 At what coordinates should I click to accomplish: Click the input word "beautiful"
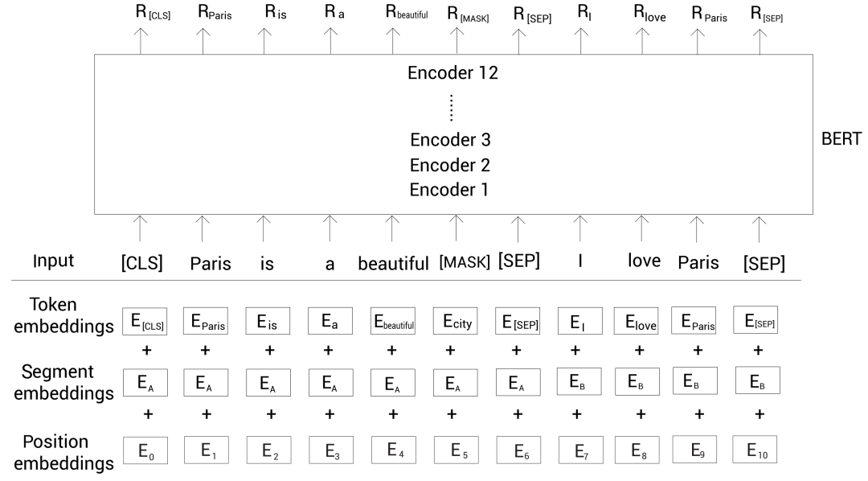point(393,263)
